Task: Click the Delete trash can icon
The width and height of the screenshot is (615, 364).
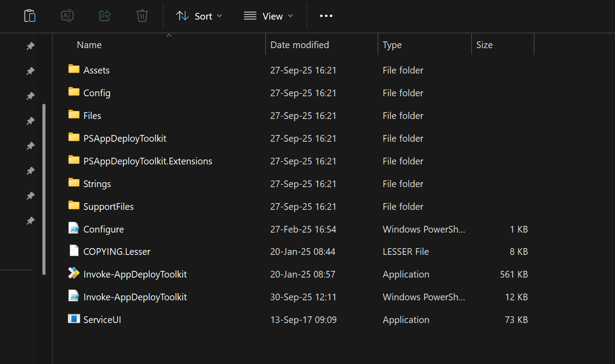Action: click(142, 16)
